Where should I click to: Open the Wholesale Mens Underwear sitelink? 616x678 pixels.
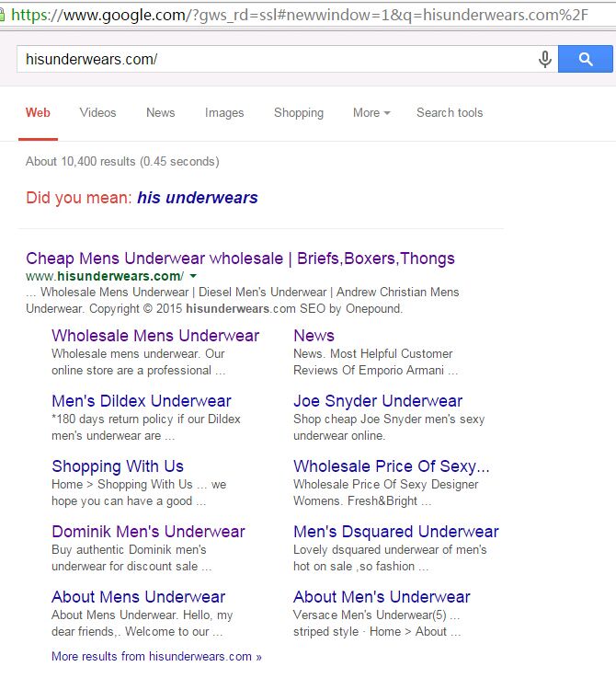click(x=155, y=336)
